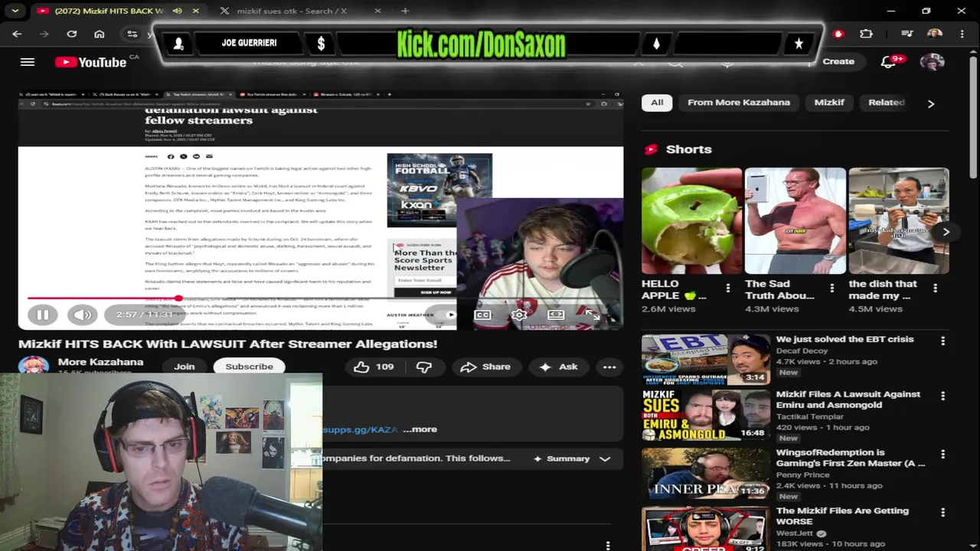Expand the AI Summary section

pos(572,458)
